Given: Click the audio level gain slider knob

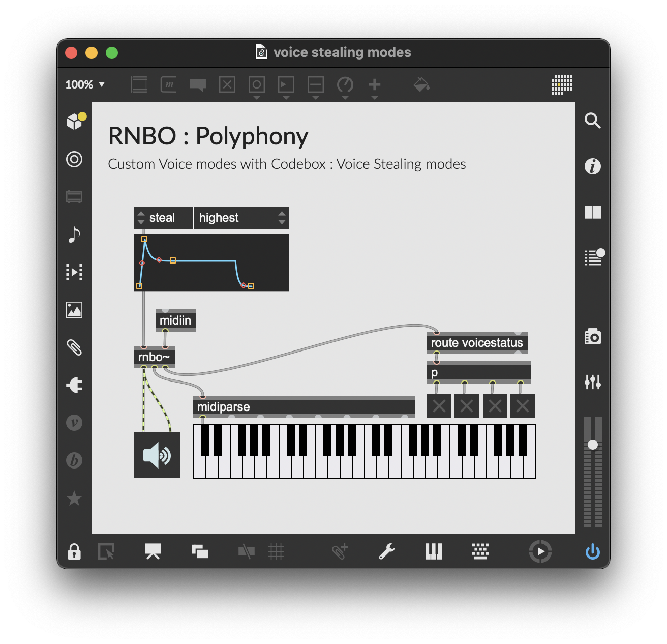Looking at the screenshot, I should tap(593, 445).
